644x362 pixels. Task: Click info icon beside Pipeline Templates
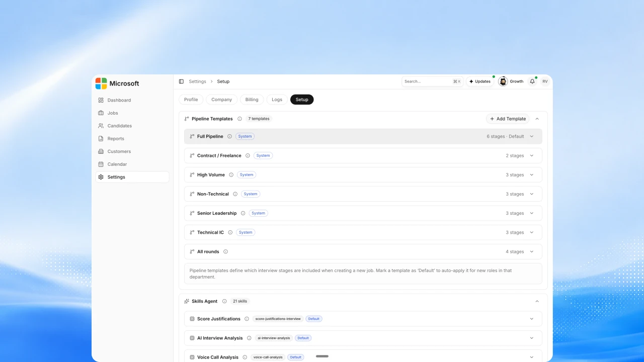(x=239, y=119)
